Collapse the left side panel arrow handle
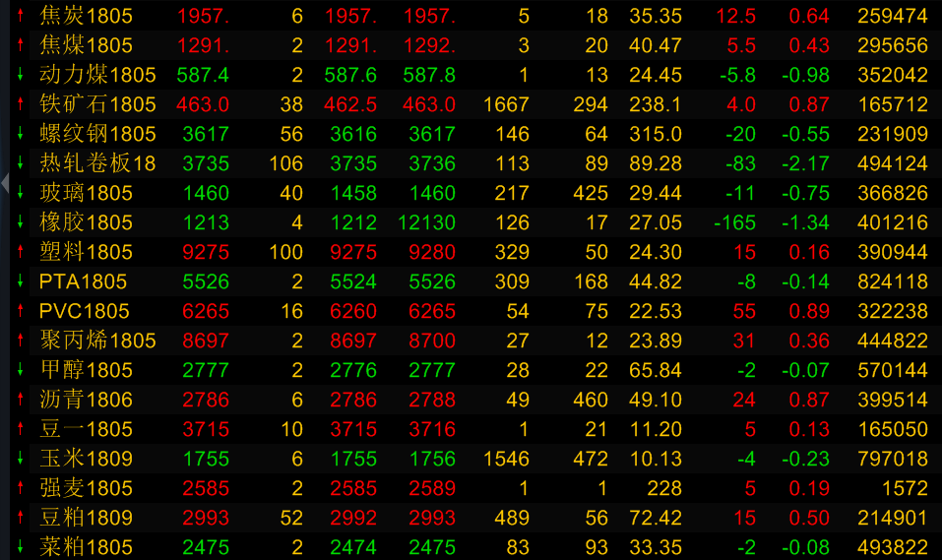This screenshot has height=560, width=942. coord(5,182)
